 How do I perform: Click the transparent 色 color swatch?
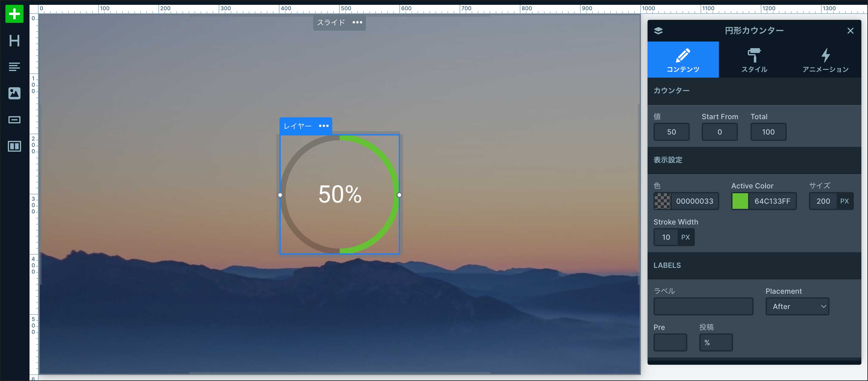click(x=662, y=201)
